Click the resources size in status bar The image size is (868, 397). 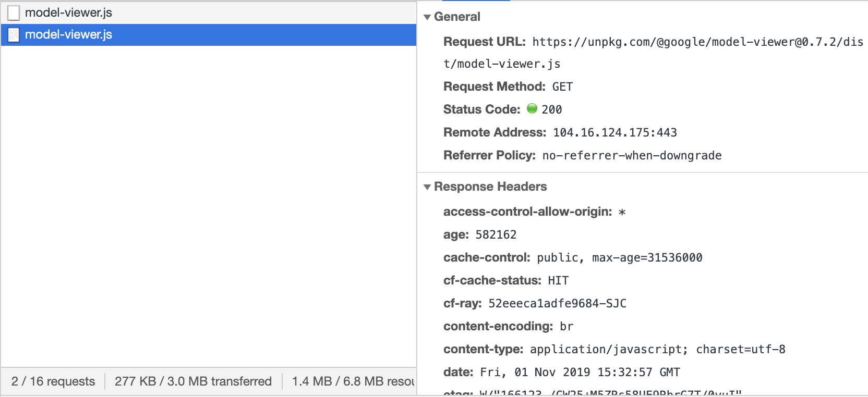[x=353, y=381]
